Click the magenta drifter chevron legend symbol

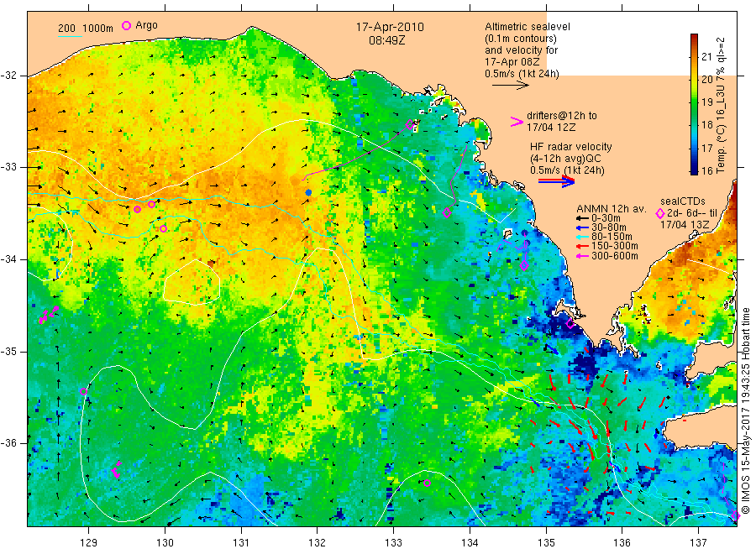pos(517,122)
